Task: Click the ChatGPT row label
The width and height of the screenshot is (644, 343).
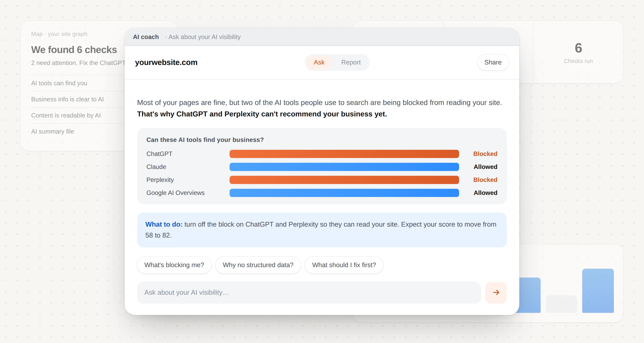Action: [x=159, y=154]
